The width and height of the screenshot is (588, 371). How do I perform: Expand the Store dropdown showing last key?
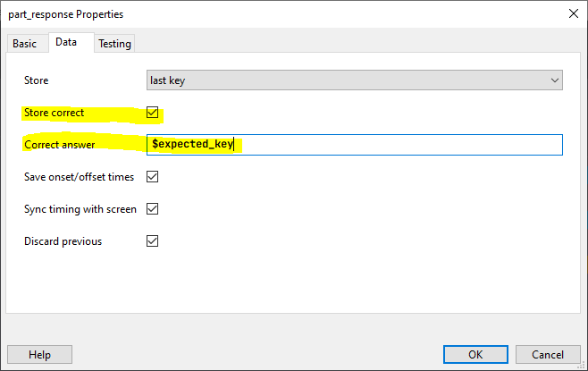pos(355,80)
